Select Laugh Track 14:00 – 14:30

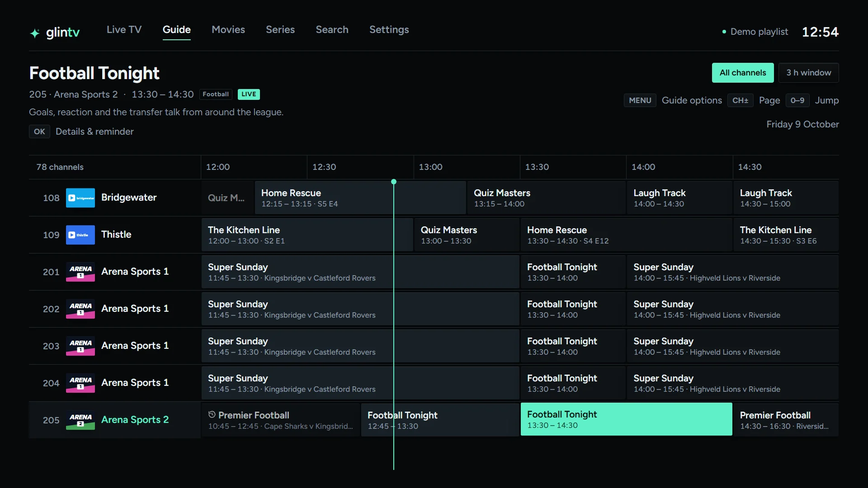tap(679, 198)
